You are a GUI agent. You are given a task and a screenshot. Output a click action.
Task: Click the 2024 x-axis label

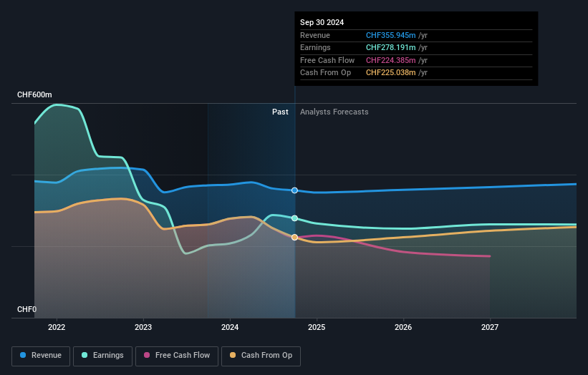[x=230, y=327]
